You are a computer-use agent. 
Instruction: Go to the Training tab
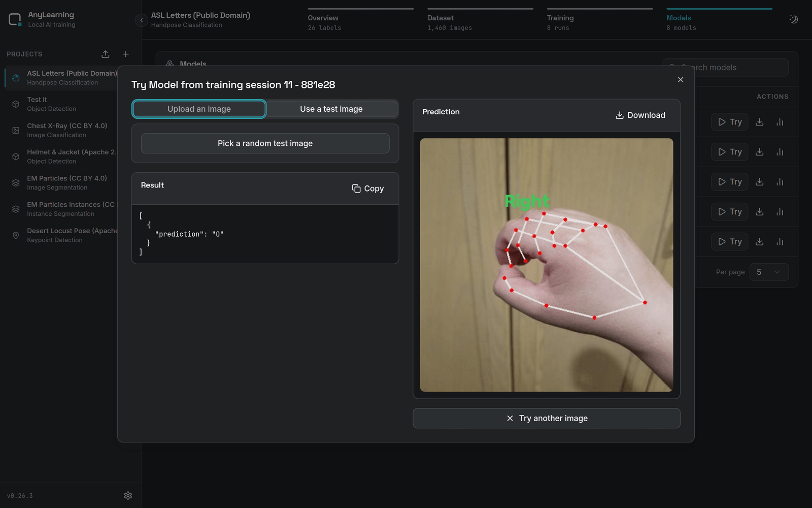click(600, 20)
